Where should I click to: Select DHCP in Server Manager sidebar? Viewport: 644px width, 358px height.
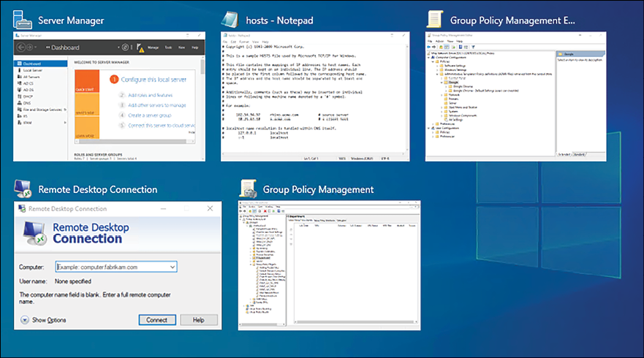[28, 96]
